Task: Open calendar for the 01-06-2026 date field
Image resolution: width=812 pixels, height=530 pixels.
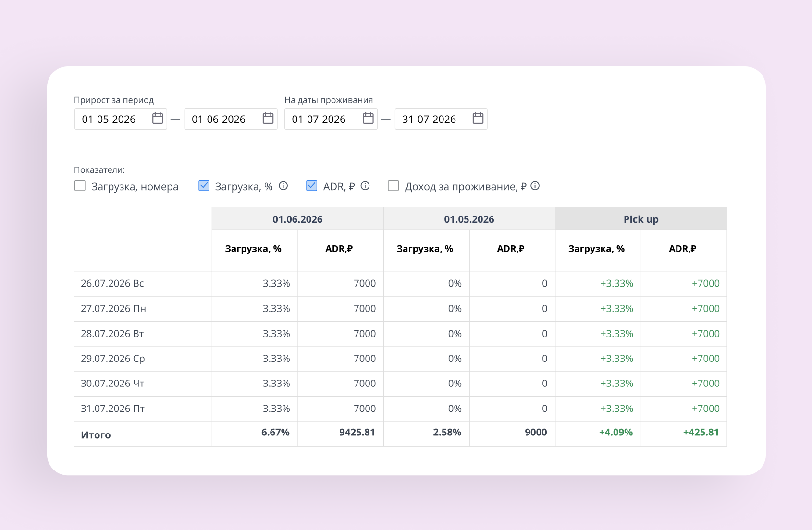Action: 268,119
